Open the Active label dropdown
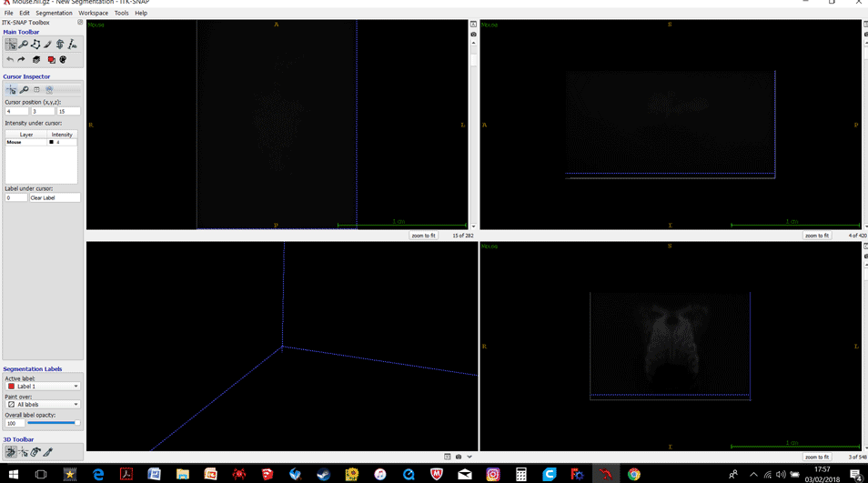Image resolution: width=868 pixels, height=483 pixels. point(43,387)
